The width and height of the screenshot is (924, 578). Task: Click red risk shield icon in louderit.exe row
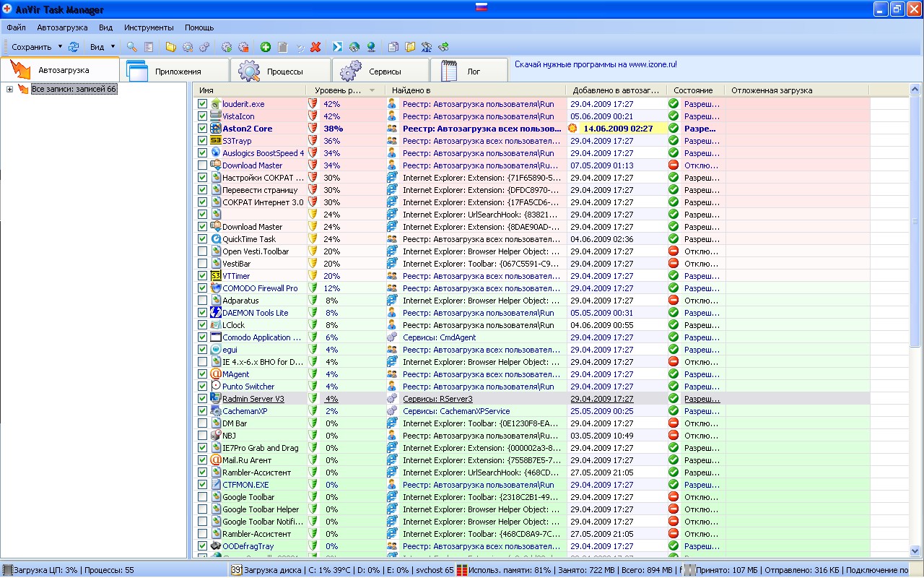313,104
